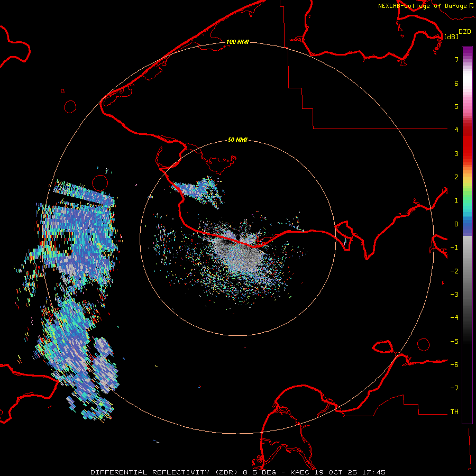Screen dimensions: 476x476
Task: Click the -1 value on color scale
Action: pos(454,248)
